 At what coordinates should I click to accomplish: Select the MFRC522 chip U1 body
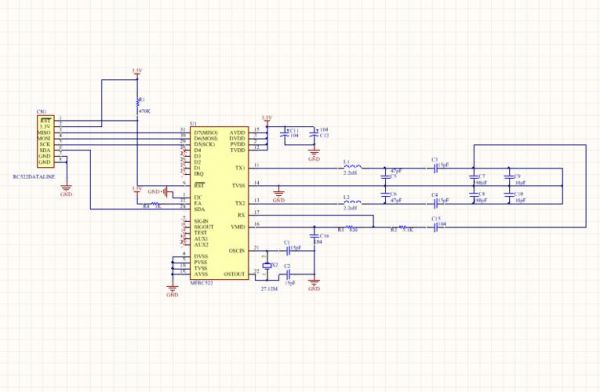point(220,203)
